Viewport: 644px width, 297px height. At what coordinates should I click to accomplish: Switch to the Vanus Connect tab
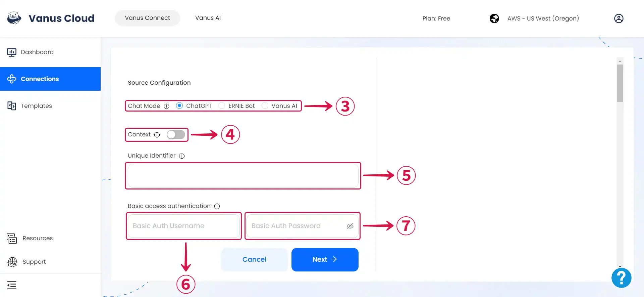tap(148, 18)
